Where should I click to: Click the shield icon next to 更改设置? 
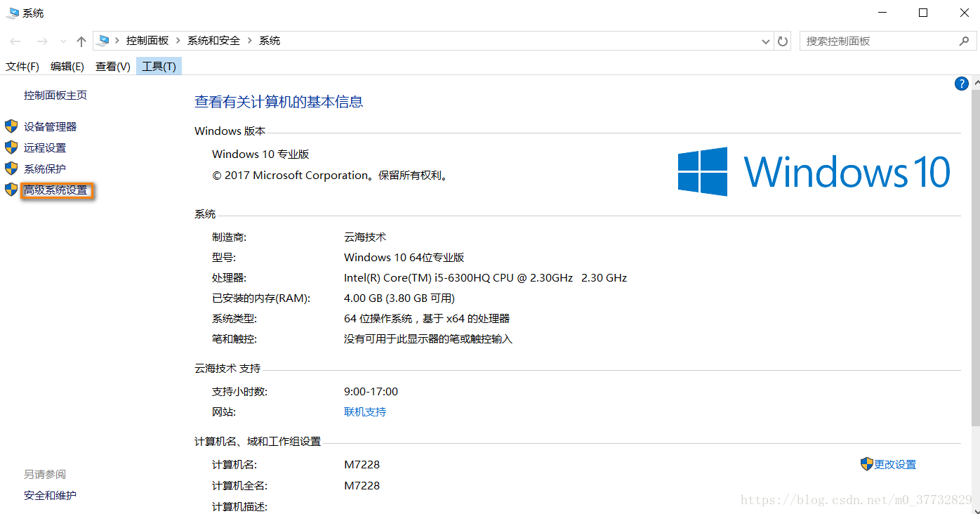(867, 464)
